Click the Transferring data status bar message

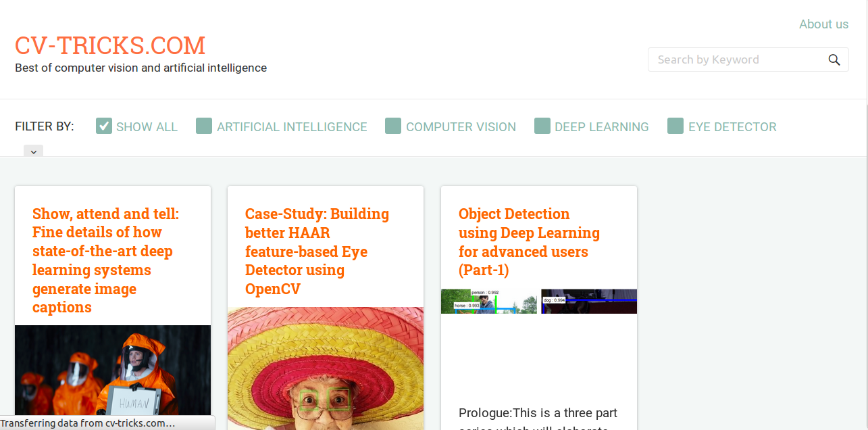pyautogui.click(x=88, y=423)
